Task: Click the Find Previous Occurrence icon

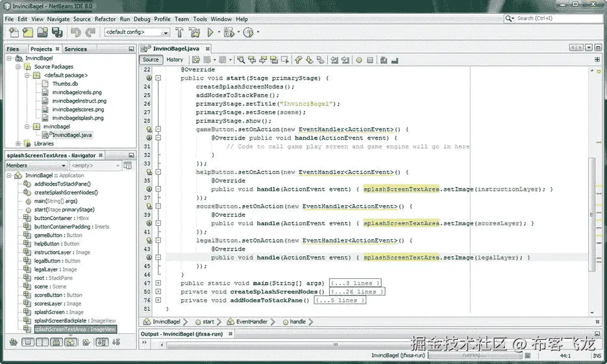Action: click(x=252, y=60)
